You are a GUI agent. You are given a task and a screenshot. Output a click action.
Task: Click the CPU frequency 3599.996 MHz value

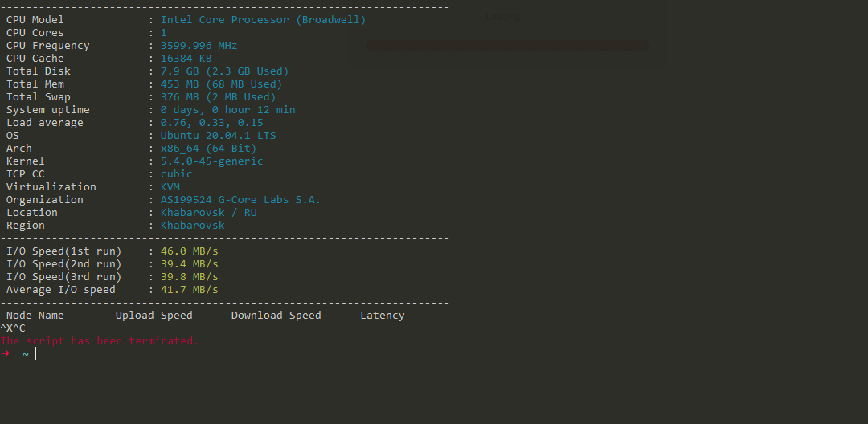(199, 46)
